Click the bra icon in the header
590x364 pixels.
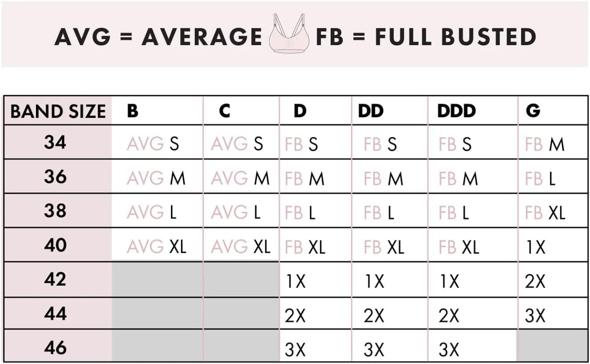pos(288,33)
